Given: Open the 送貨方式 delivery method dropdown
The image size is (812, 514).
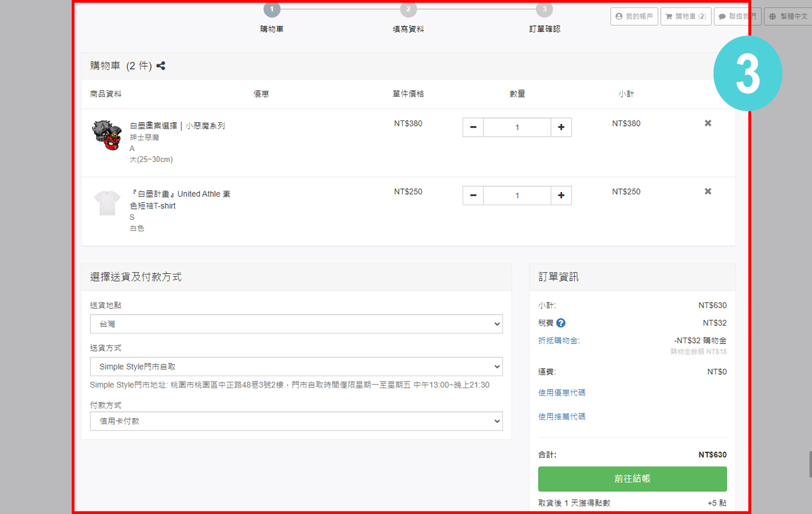Looking at the screenshot, I should point(296,367).
